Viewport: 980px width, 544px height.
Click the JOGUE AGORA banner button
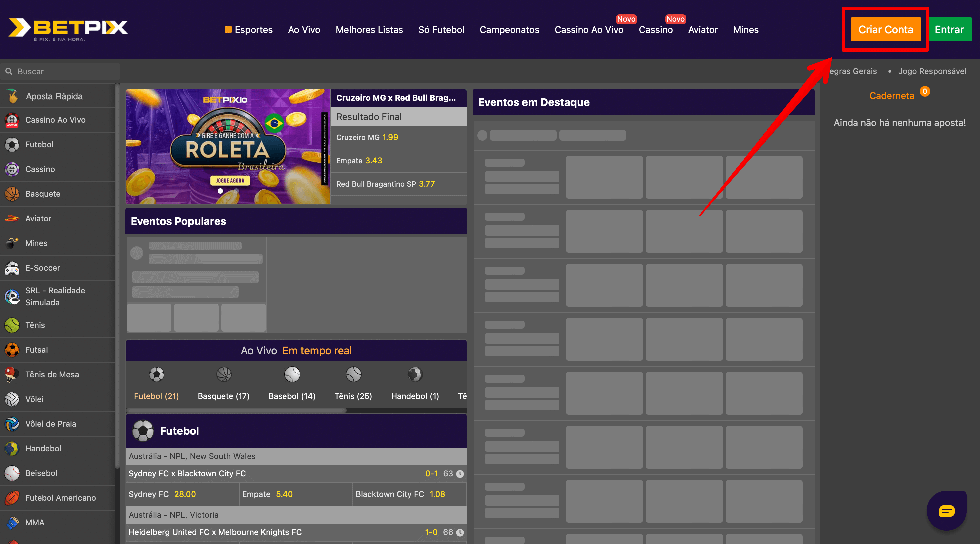[230, 180]
